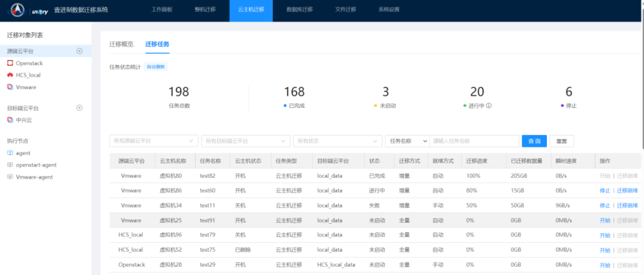Open 系统设置 in the top navigation
644x275 pixels.
389,10
